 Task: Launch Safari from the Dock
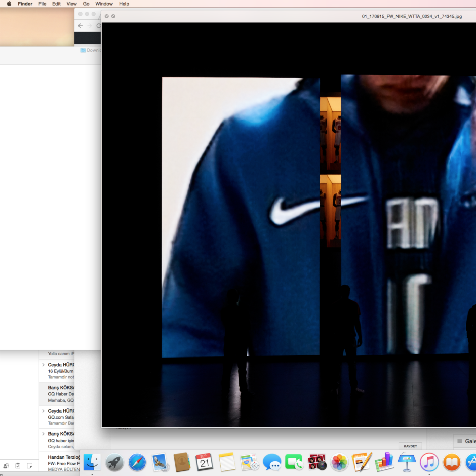tap(137, 462)
